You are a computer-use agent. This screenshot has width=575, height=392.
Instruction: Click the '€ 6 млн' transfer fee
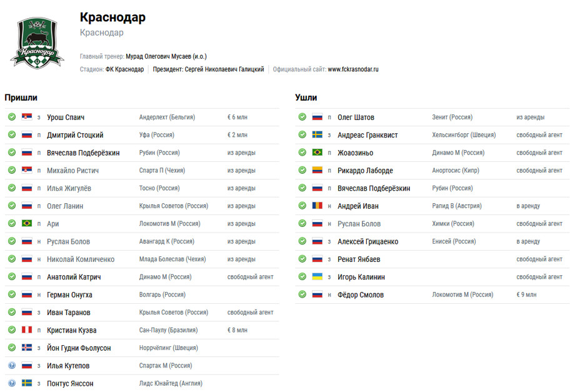237,118
